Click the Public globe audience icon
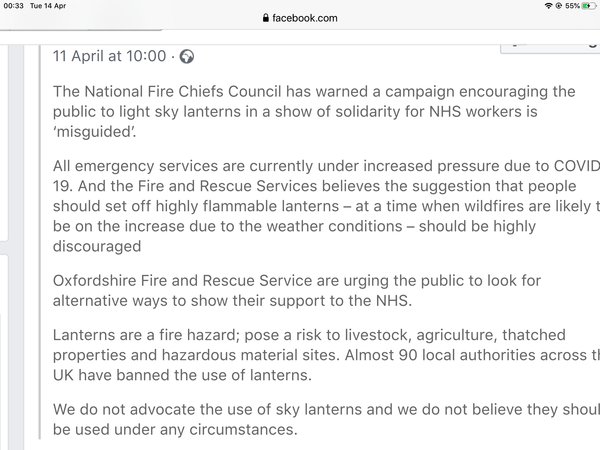This screenshot has width=600, height=450. [187, 57]
